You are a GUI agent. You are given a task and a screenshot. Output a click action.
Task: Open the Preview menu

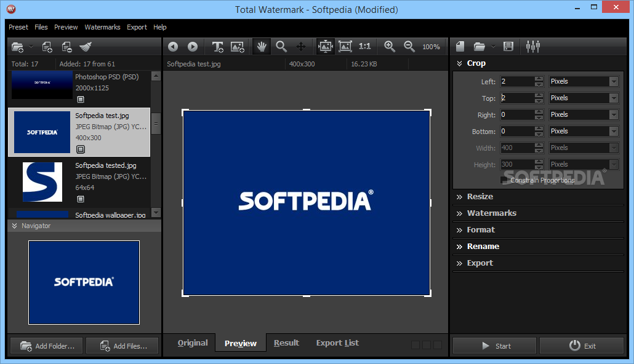tap(66, 27)
